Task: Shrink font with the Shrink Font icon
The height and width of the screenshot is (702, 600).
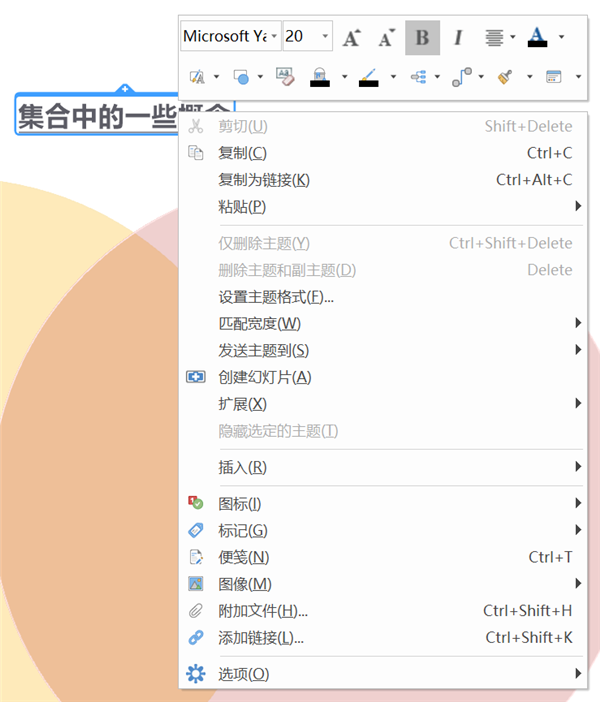Action: [386, 38]
